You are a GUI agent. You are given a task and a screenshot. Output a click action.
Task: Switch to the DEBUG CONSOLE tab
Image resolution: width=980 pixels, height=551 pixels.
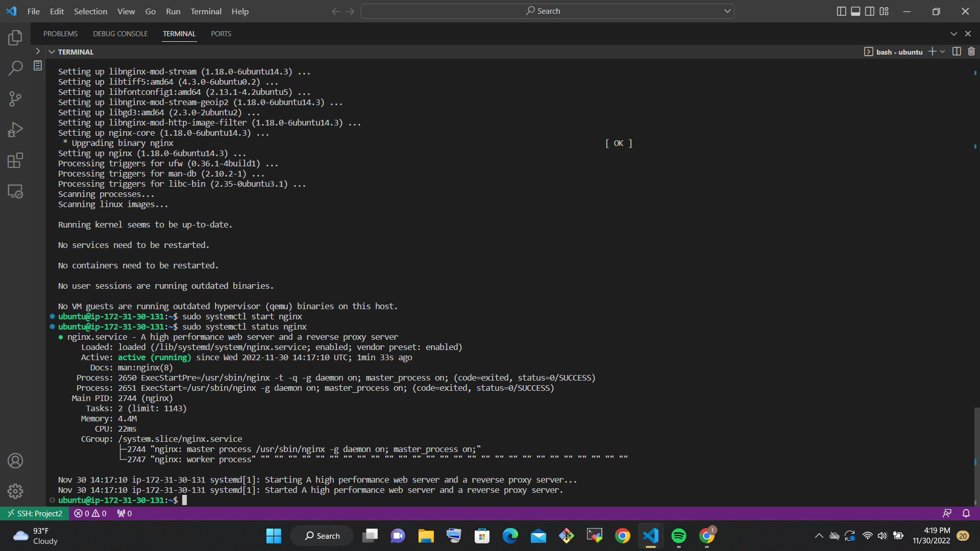point(120,34)
